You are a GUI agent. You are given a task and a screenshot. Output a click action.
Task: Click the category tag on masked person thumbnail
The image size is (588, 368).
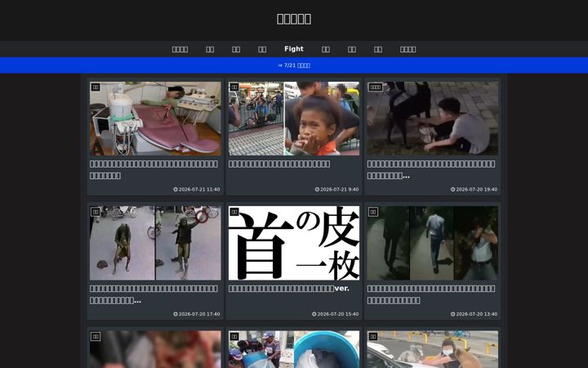[x=372, y=336]
